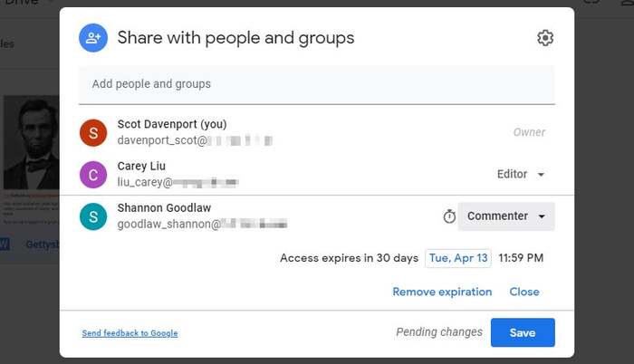Click Shannon Goodlaw's teal avatar
The image size is (634, 364).
[93, 216]
